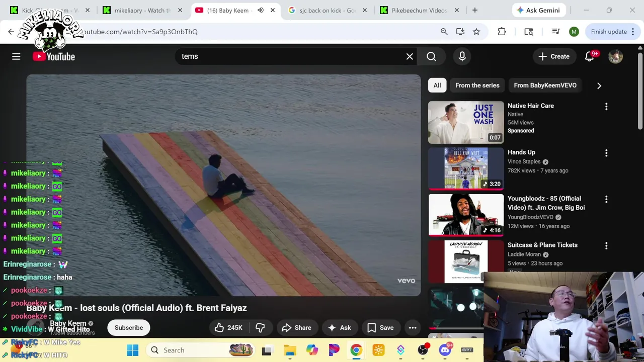644x362 pixels.
Task: Switch to Pikebeechum Videos tab
Action: pos(420,10)
